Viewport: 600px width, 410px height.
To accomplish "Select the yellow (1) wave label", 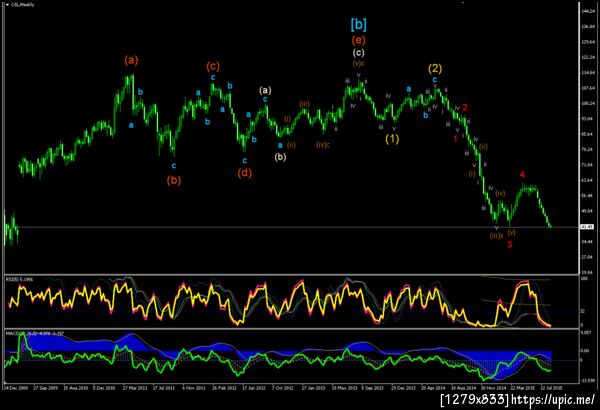I will (x=392, y=139).
